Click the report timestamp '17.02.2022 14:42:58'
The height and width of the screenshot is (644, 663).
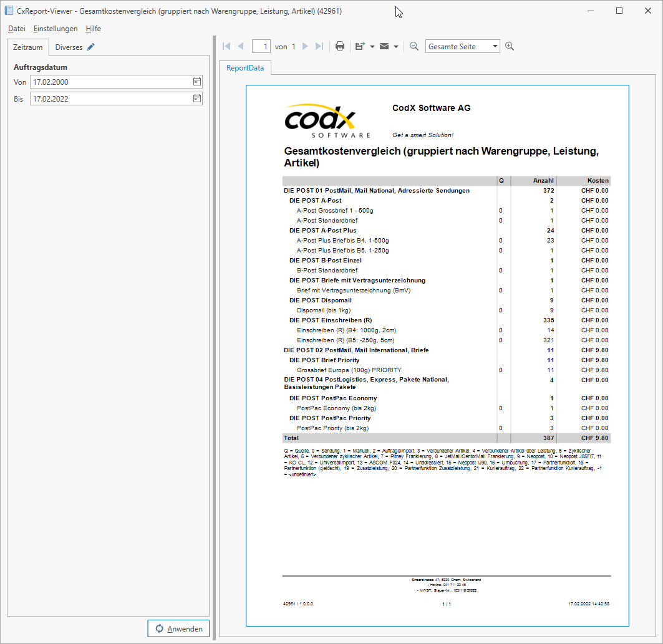tap(589, 604)
